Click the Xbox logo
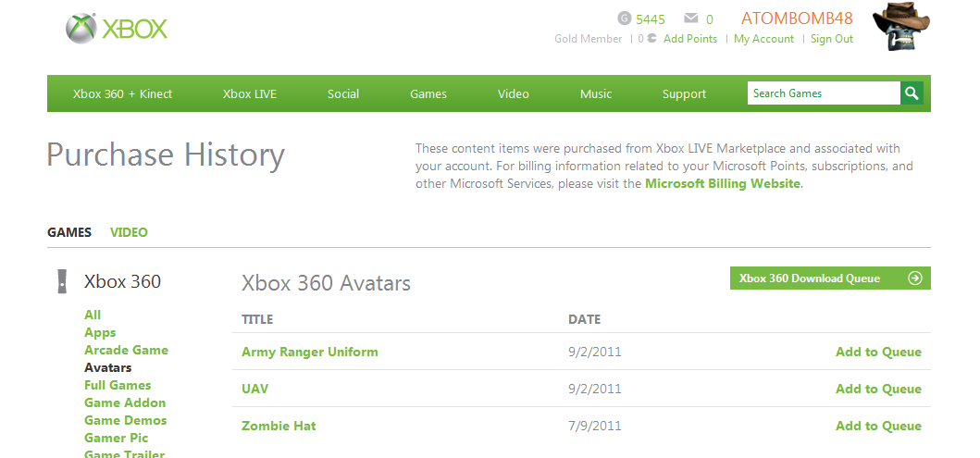This screenshot has height=458, width=980. click(117, 30)
